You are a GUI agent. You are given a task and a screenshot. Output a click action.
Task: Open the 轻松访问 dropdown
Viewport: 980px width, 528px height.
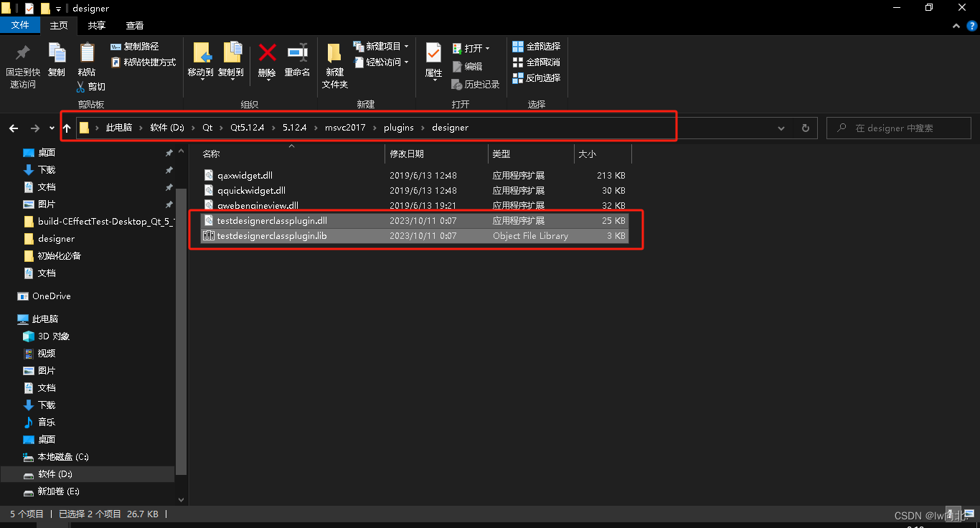click(x=381, y=62)
